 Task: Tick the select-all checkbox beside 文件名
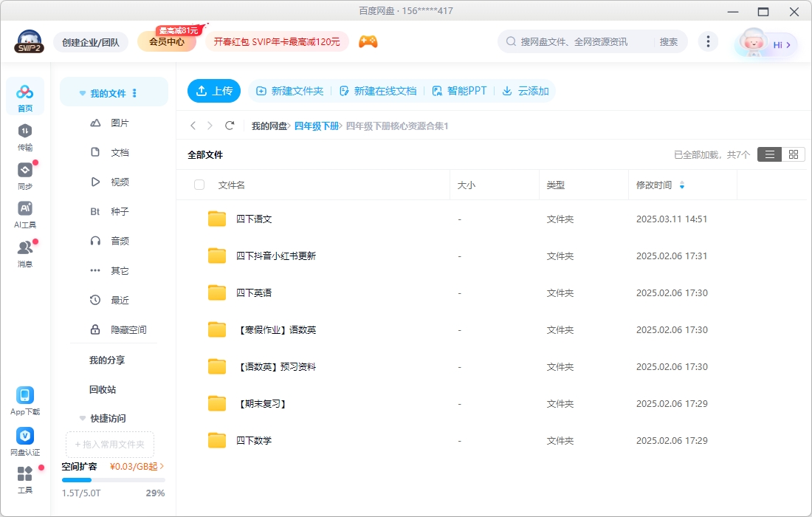click(x=199, y=185)
